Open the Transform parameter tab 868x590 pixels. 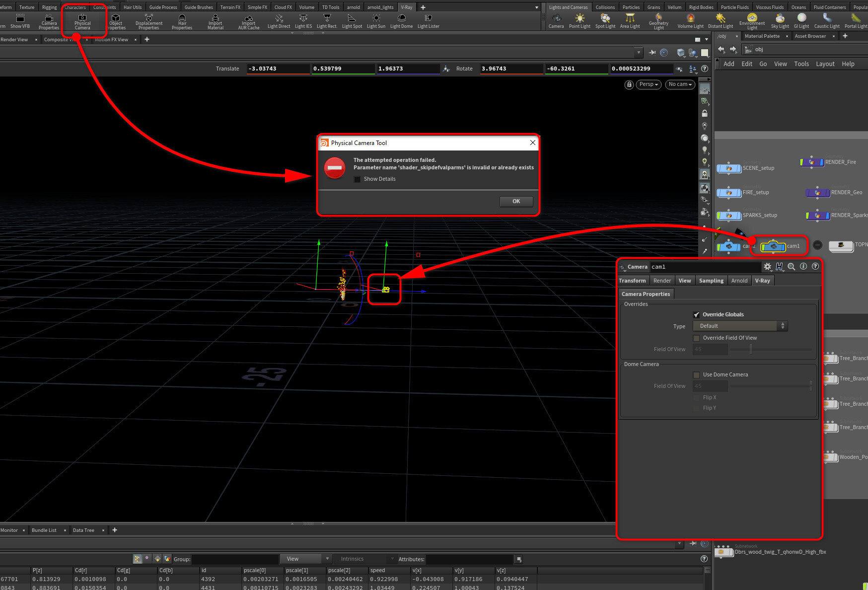pyautogui.click(x=632, y=281)
